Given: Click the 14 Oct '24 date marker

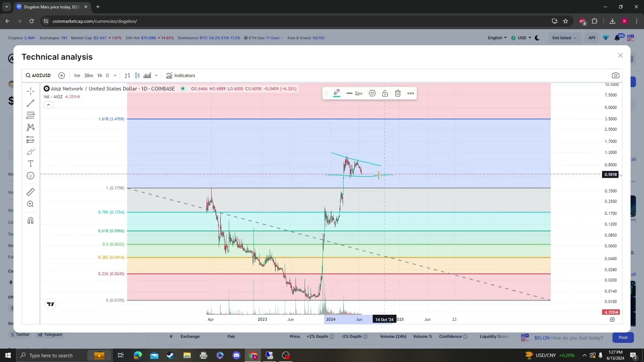Looking at the screenshot, I should click(384, 319).
